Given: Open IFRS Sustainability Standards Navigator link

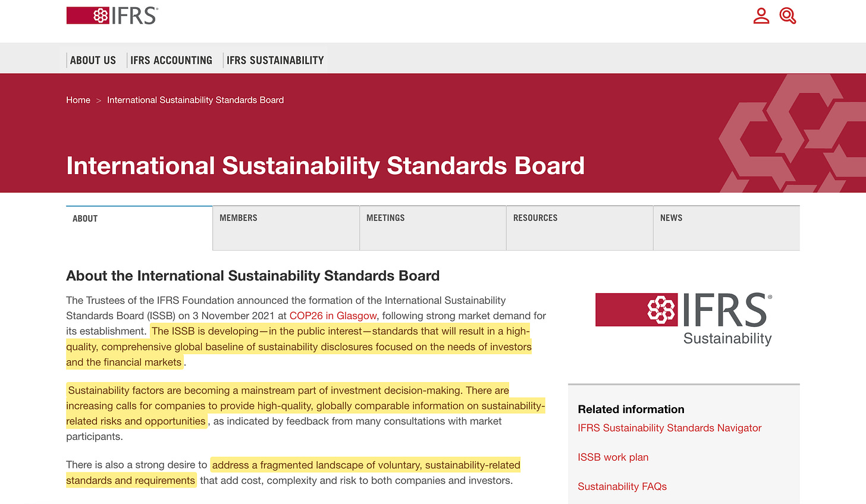Looking at the screenshot, I should [x=670, y=428].
